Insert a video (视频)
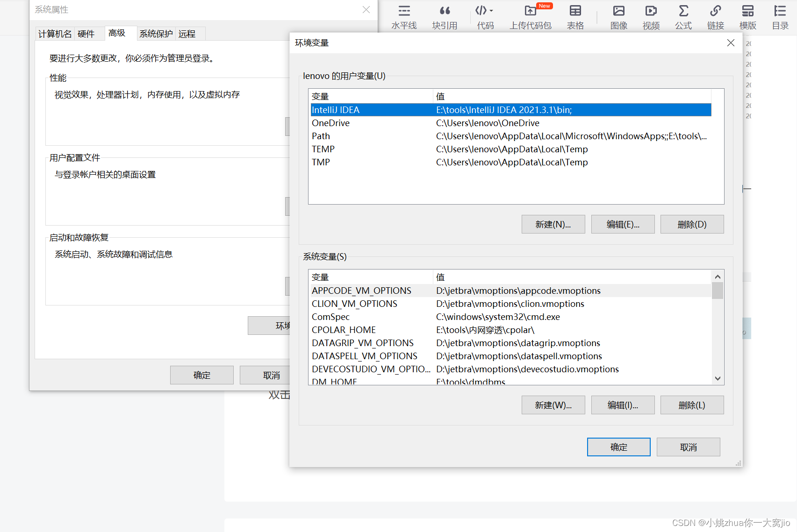The height and width of the screenshot is (532, 797). pos(651,16)
